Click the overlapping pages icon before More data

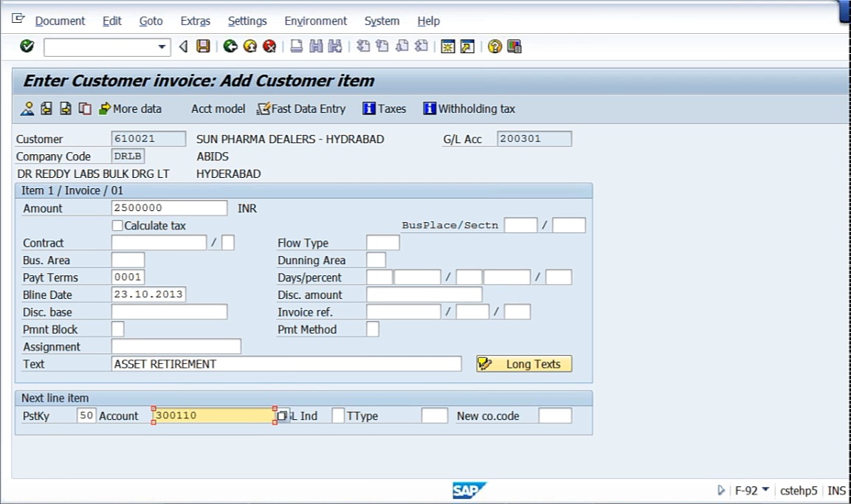[85, 109]
